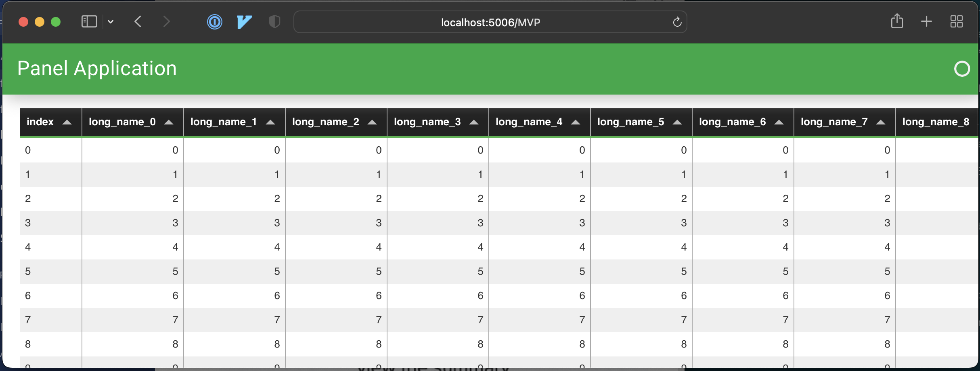Open the privacy shield report
980x371 pixels.
click(274, 22)
